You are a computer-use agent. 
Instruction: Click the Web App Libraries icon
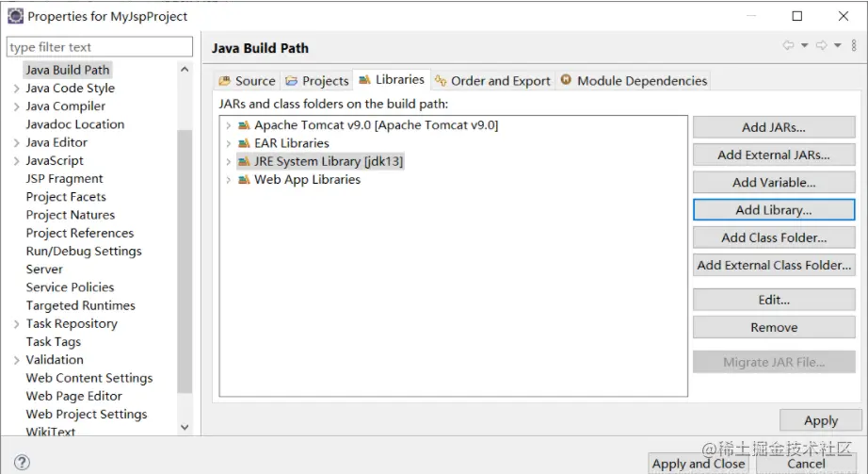click(244, 179)
